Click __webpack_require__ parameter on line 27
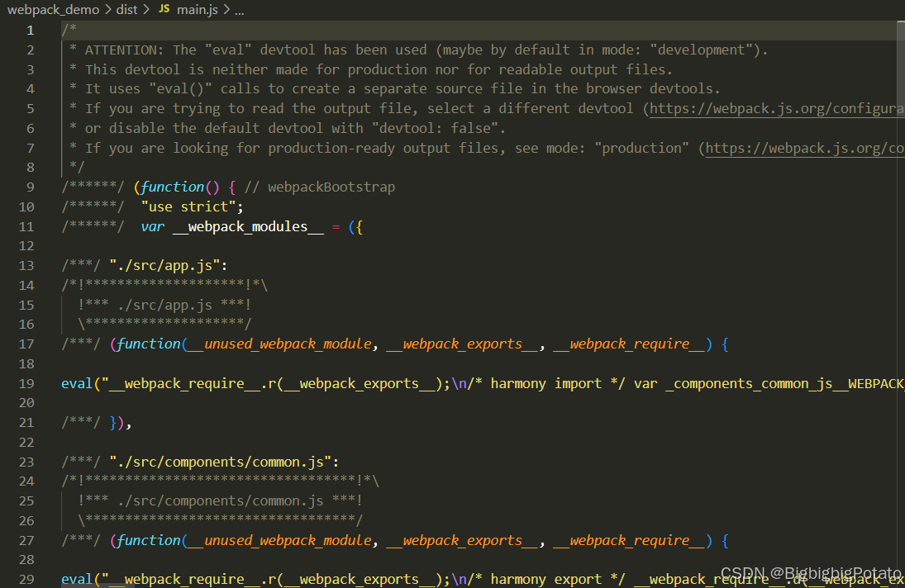 point(629,540)
